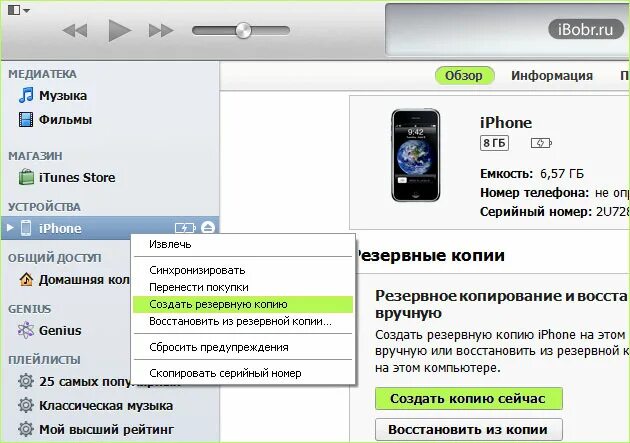Image resolution: width=630 pixels, height=443 pixels.
Task: Click the rewind playback button
Action: [75, 31]
